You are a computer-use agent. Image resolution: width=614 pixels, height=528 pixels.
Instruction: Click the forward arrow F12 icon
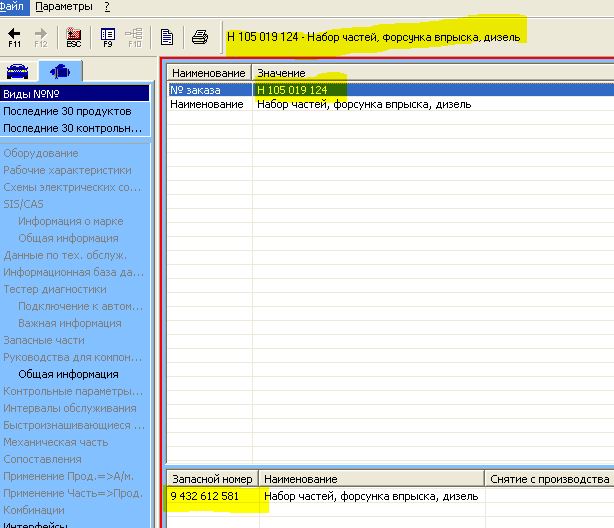pos(41,37)
